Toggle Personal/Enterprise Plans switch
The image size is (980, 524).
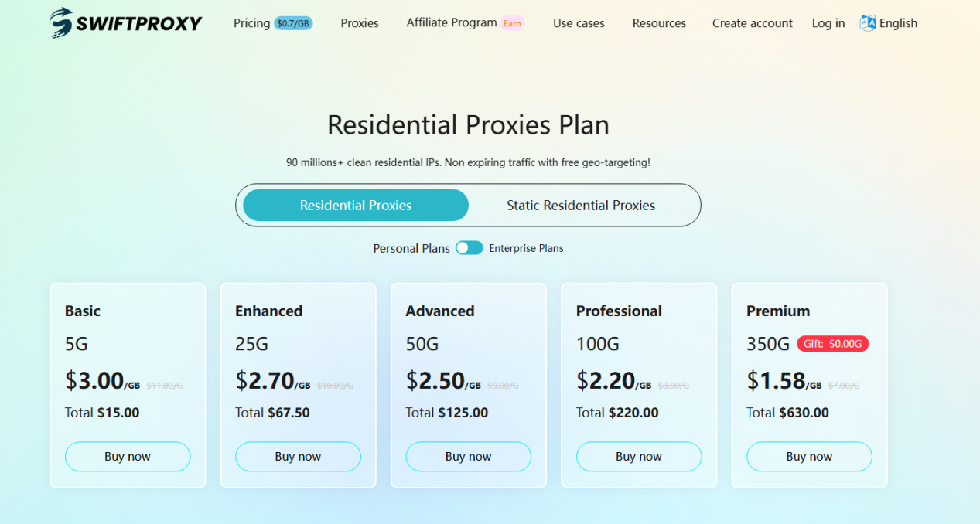(x=469, y=248)
